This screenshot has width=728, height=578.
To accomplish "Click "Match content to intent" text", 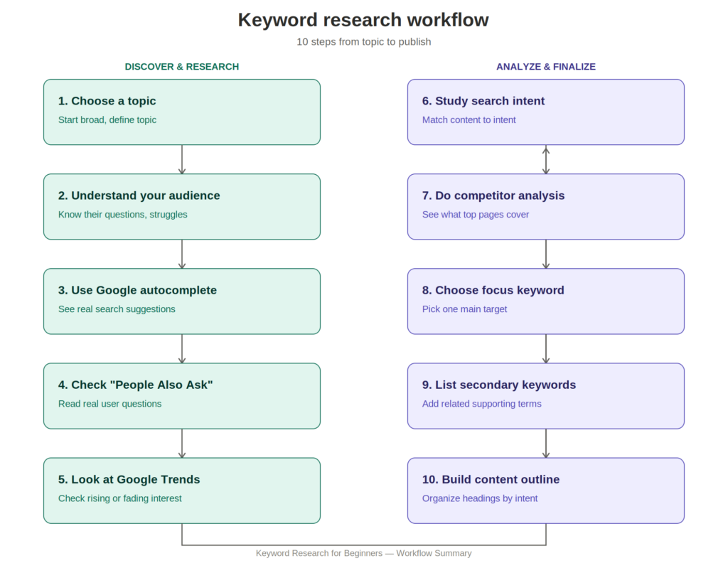I will 469,119.
